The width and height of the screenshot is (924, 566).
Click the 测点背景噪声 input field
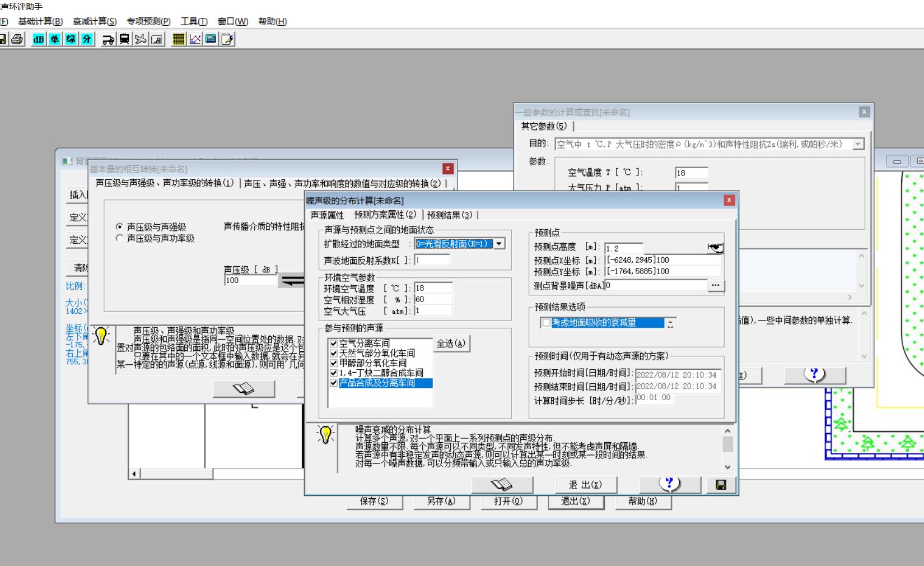click(x=656, y=285)
